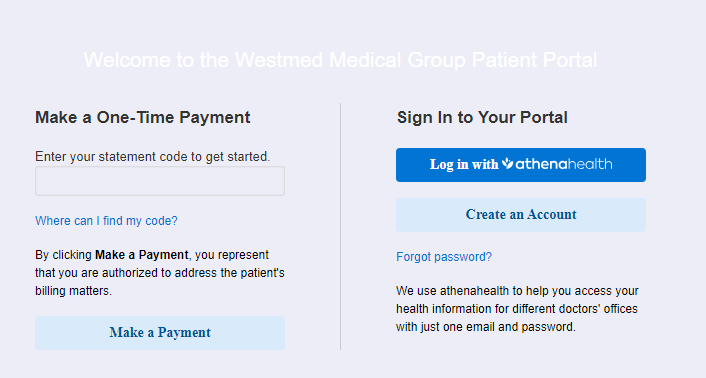
Task: Focus the statement code input field
Action: [160, 181]
